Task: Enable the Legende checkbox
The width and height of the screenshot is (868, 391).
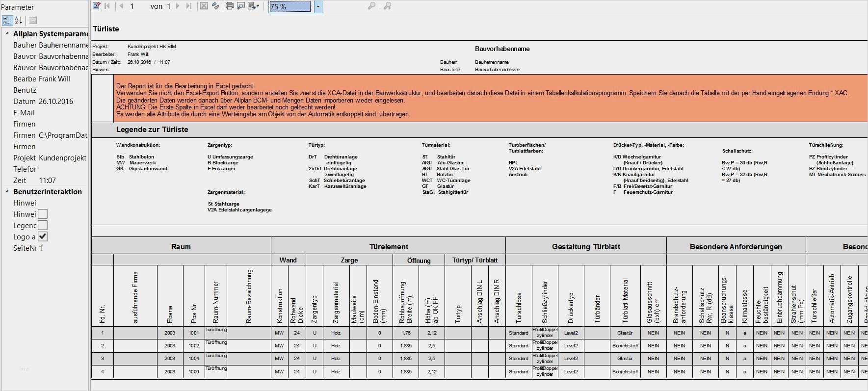Action: [43, 225]
